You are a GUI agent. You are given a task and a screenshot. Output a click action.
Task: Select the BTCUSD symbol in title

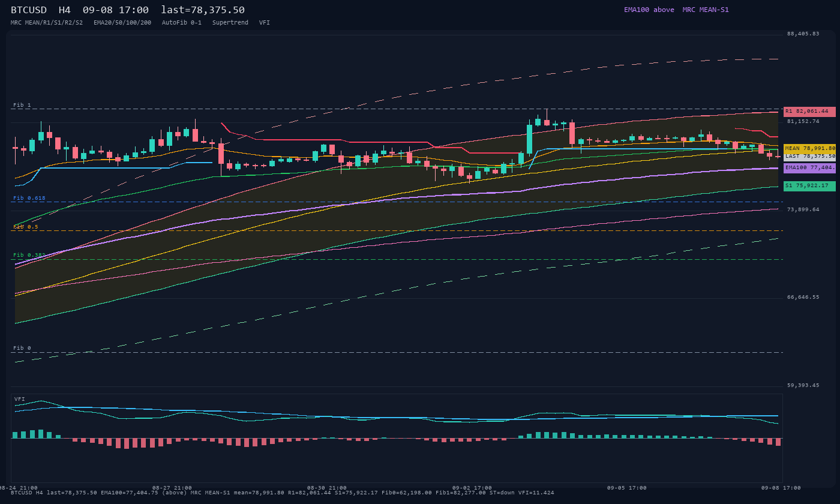click(30, 10)
